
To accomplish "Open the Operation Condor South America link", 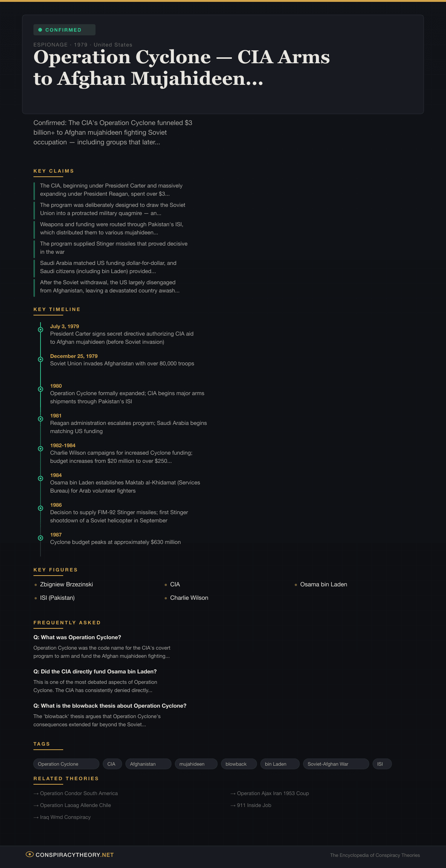I will 78,793.
